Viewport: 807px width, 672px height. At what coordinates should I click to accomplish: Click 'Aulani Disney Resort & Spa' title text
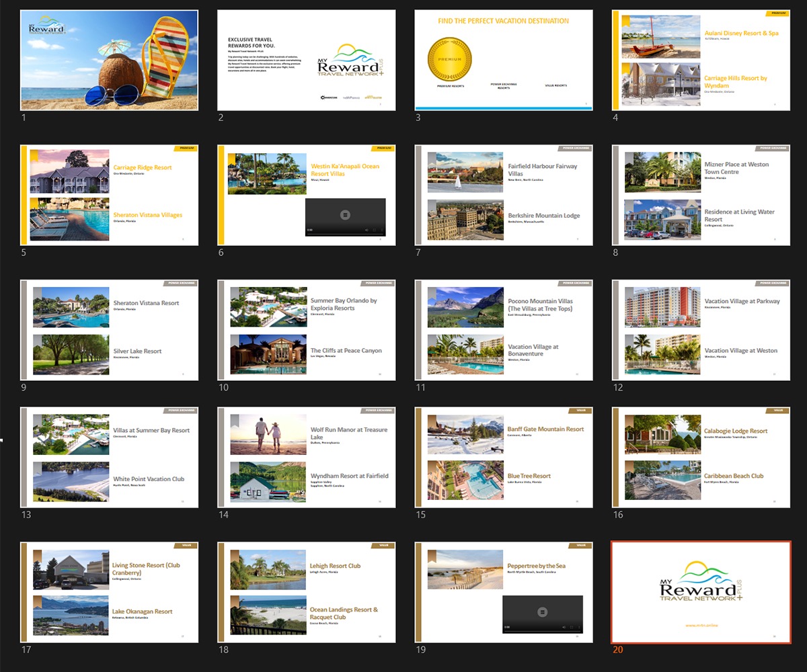point(741,33)
